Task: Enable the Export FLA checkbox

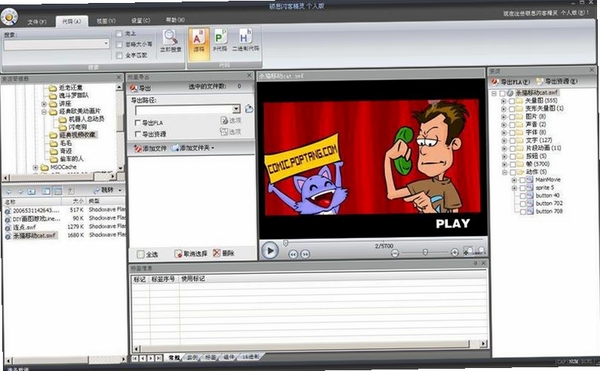Action: click(138, 123)
